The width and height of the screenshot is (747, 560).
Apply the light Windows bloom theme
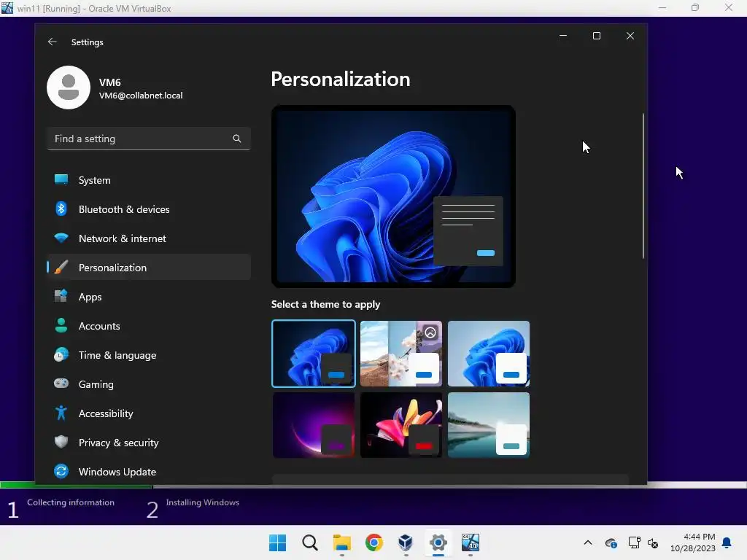click(x=489, y=354)
